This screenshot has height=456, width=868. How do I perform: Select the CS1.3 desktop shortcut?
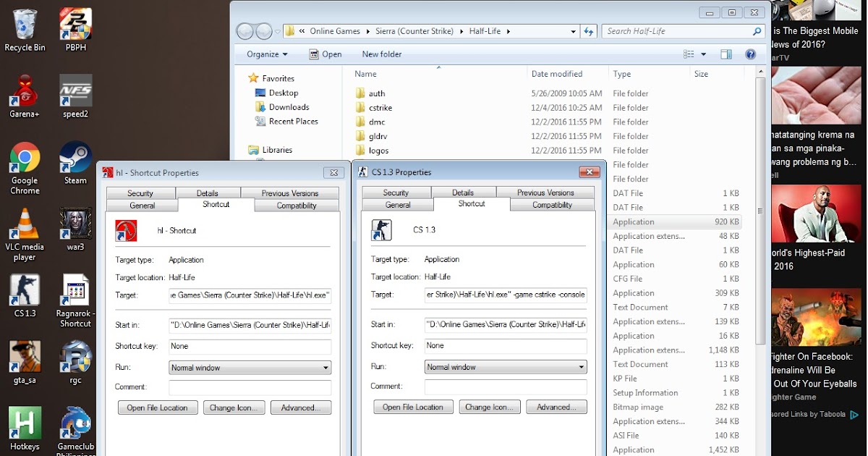pyautogui.click(x=25, y=296)
